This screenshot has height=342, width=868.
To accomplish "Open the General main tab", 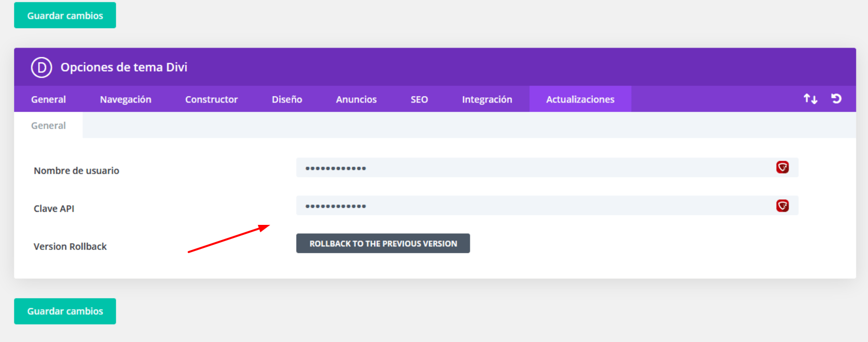I will [x=49, y=99].
